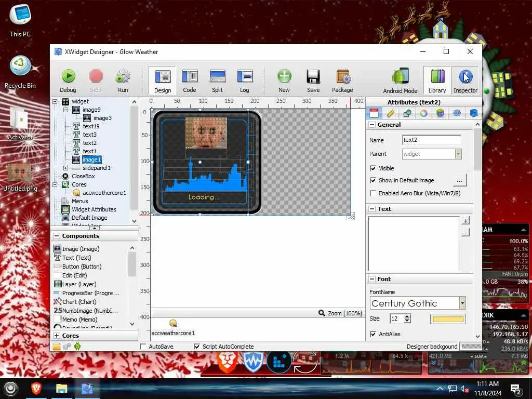The width and height of the screenshot is (532, 399).
Task: Collapse the image9 tree node
Action: pos(66,110)
